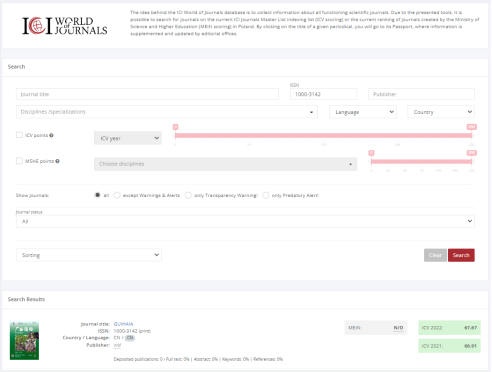Select 'except Warnings & Alerts' radio option

click(117, 195)
